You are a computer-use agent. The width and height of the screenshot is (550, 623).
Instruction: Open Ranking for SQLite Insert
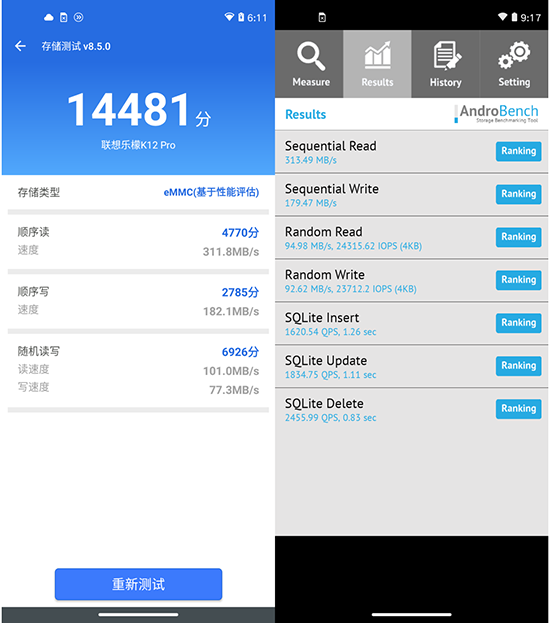pyautogui.click(x=518, y=323)
